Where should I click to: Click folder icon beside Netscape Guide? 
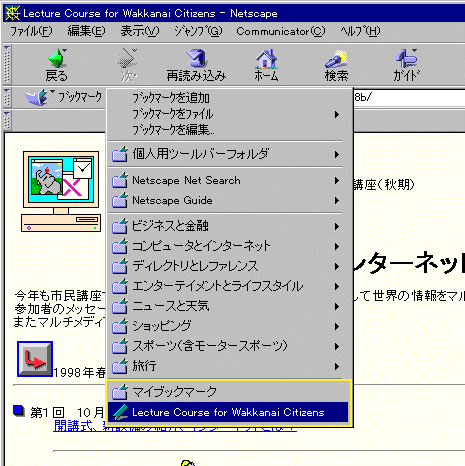tap(120, 200)
